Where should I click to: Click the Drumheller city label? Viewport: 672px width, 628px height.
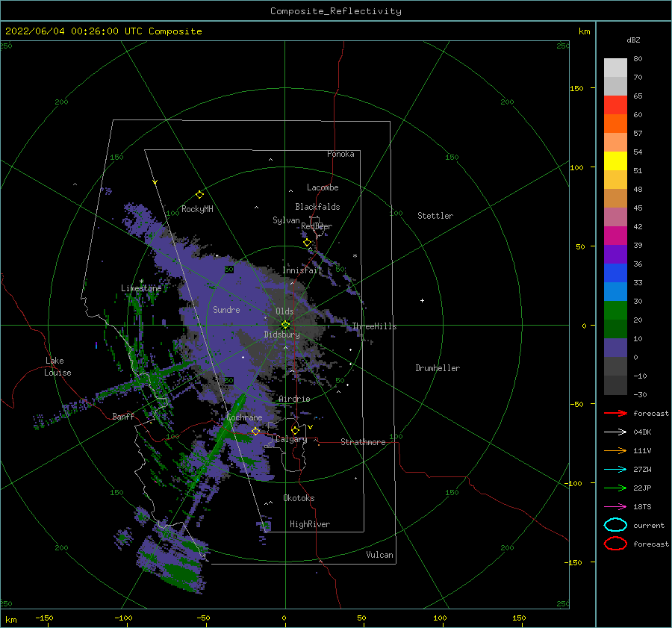[438, 368]
